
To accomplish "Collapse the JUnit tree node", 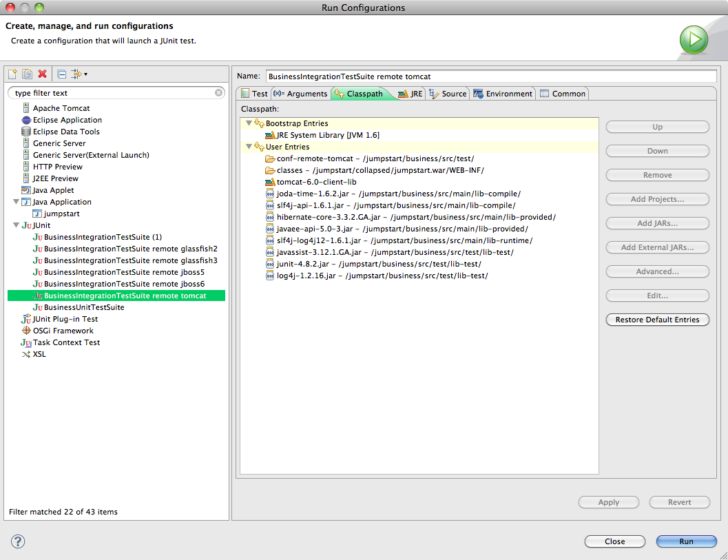I will click(x=16, y=225).
